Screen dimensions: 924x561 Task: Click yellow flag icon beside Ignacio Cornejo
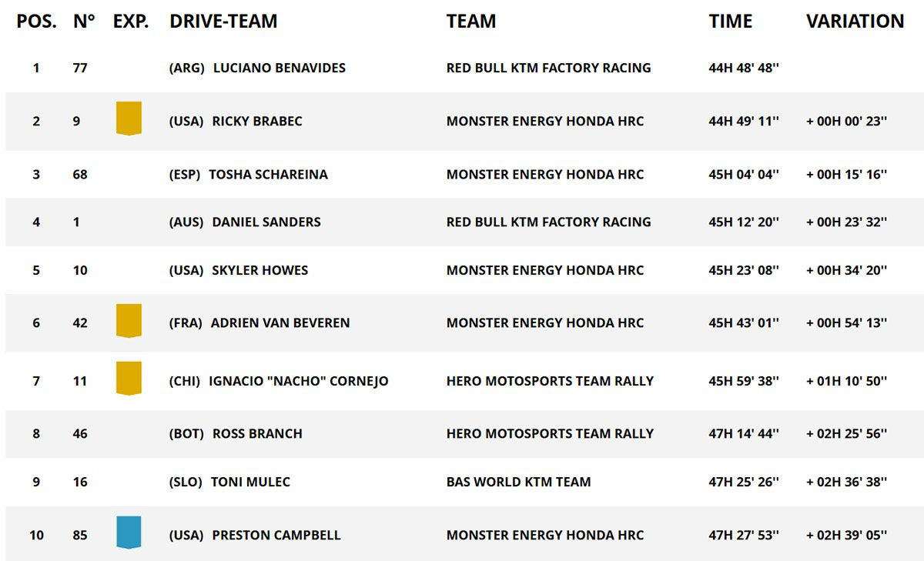point(129,379)
